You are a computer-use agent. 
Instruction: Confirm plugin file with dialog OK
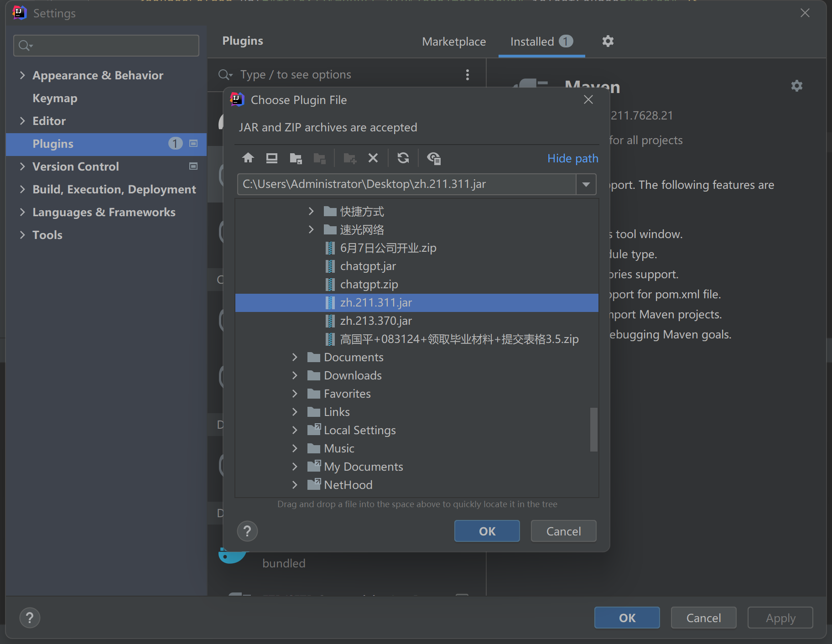tap(487, 531)
